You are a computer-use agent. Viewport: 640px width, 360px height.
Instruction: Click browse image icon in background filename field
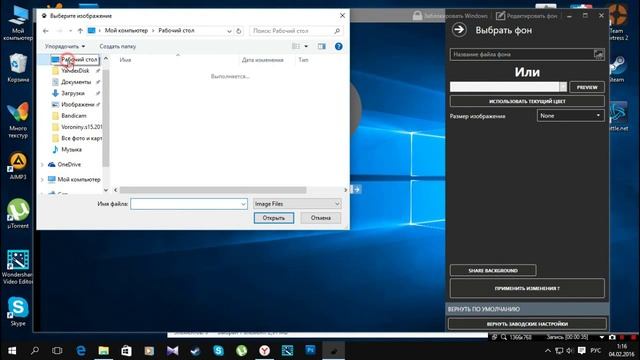pyautogui.click(x=598, y=54)
